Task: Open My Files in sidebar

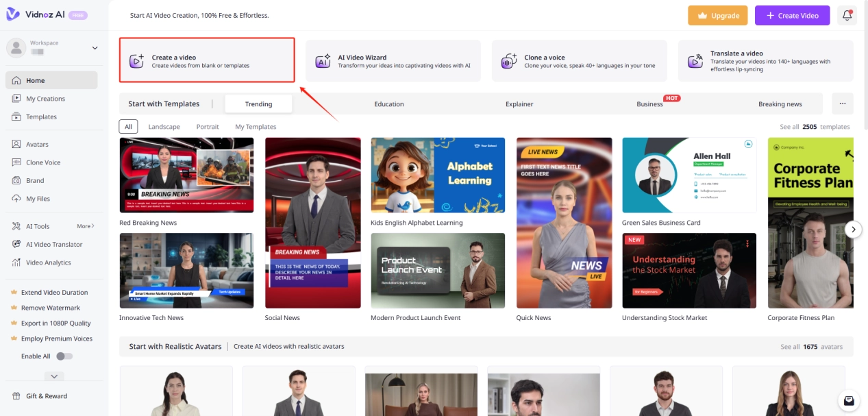Action: tap(38, 199)
